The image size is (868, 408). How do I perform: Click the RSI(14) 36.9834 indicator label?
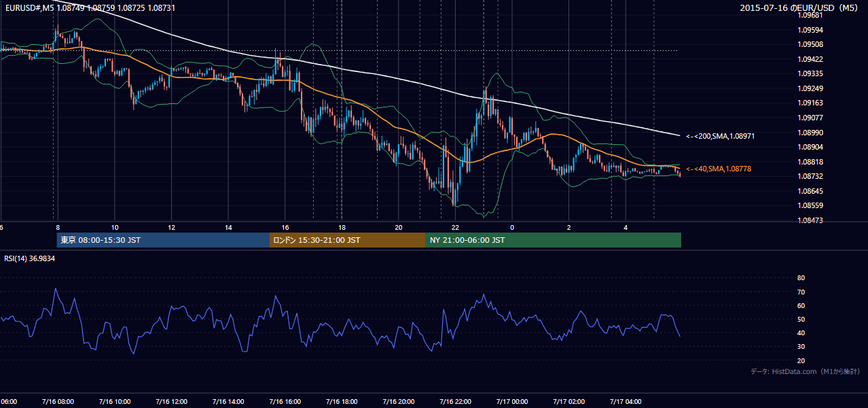click(x=30, y=258)
